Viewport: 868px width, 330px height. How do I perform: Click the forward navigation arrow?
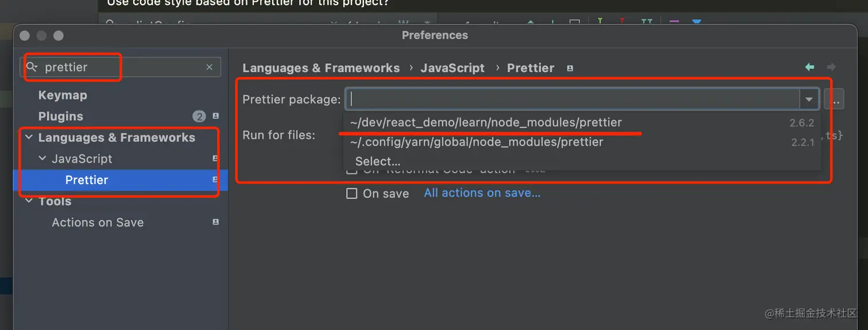pos(831,67)
